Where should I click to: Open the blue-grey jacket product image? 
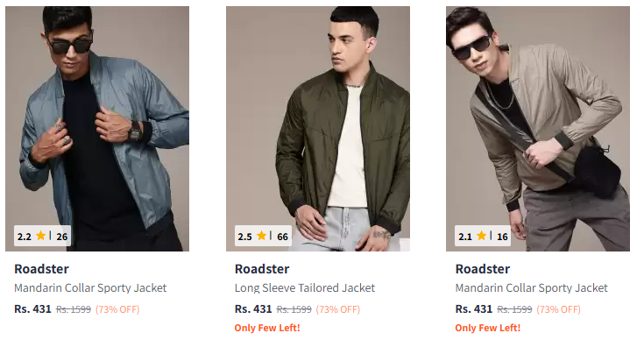pyautogui.click(x=97, y=129)
